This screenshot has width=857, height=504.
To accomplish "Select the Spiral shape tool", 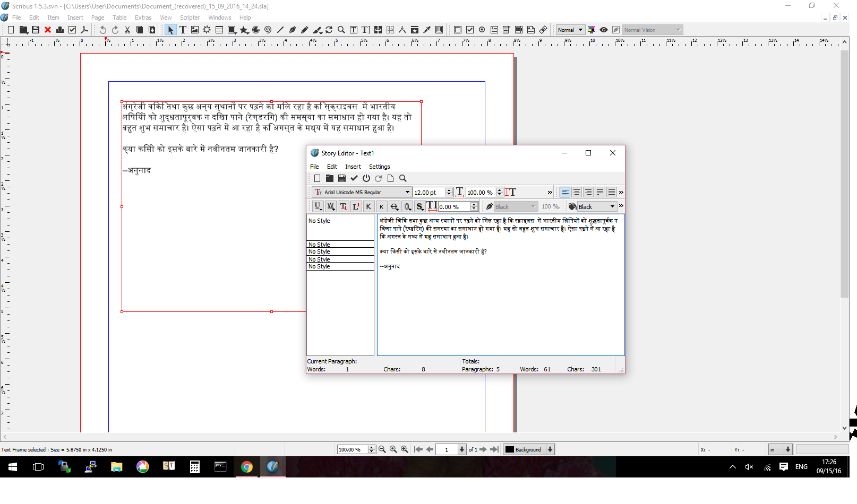I will [268, 30].
